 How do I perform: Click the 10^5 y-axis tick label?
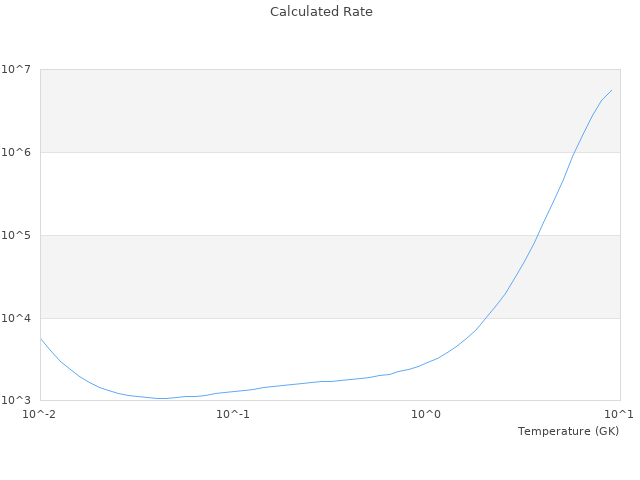tap(18, 235)
